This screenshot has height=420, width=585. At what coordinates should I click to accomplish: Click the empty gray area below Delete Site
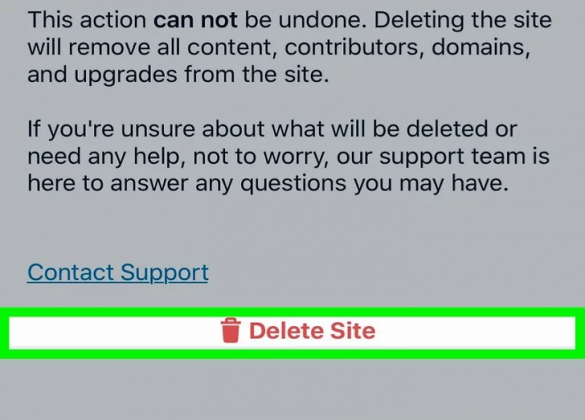click(292, 390)
